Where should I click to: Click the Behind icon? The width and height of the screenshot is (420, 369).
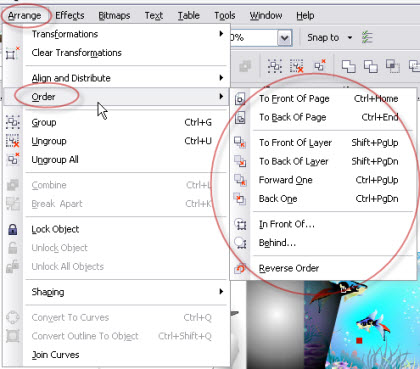click(240, 243)
